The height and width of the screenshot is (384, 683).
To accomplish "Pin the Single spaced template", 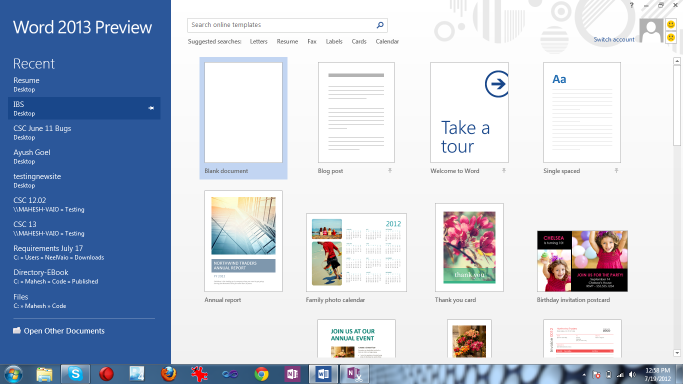I will tap(616, 171).
